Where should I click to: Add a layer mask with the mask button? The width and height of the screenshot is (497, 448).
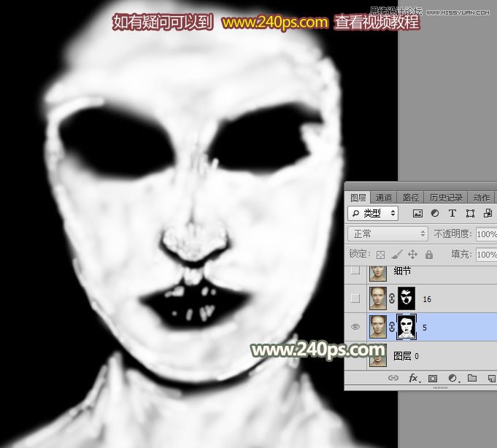433,378
